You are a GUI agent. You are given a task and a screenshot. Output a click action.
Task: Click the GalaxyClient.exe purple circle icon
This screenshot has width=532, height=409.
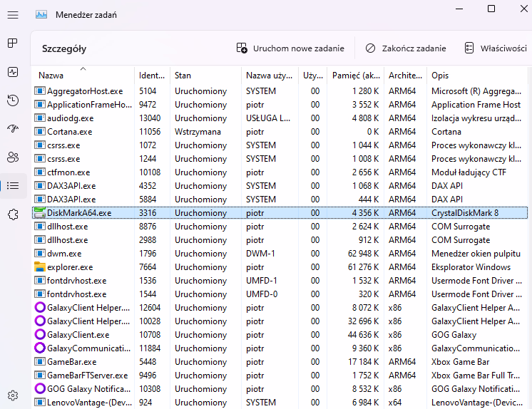(x=40, y=335)
